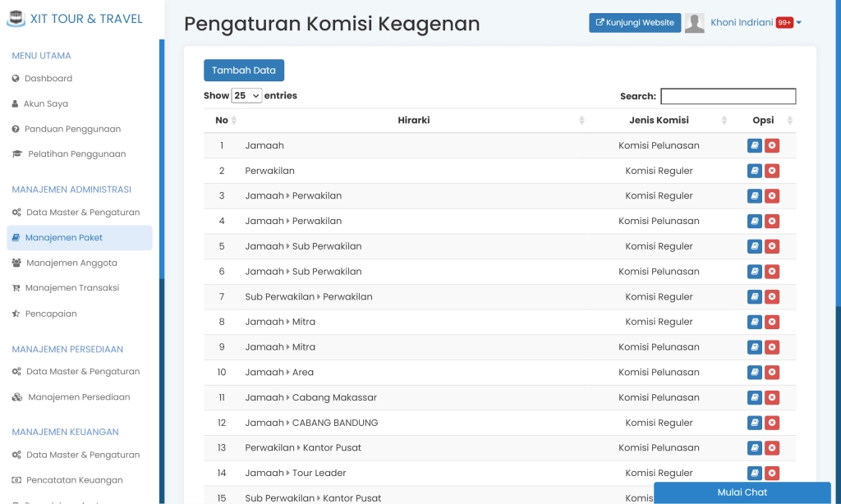This screenshot has height=504, width=841.
Task: Click inside the Search input field
Action: click(x=728, y=96)
